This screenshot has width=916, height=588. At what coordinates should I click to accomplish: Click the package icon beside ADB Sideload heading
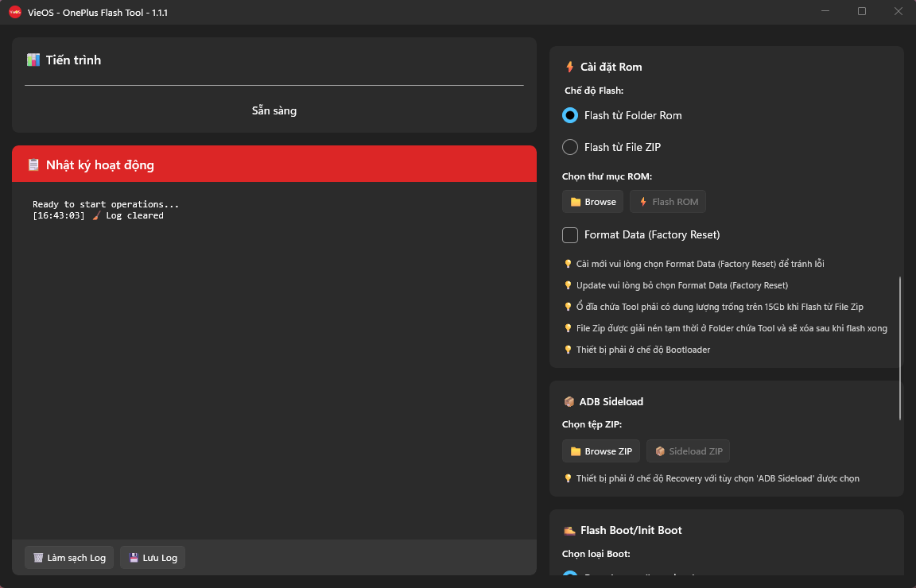(569, 401)
